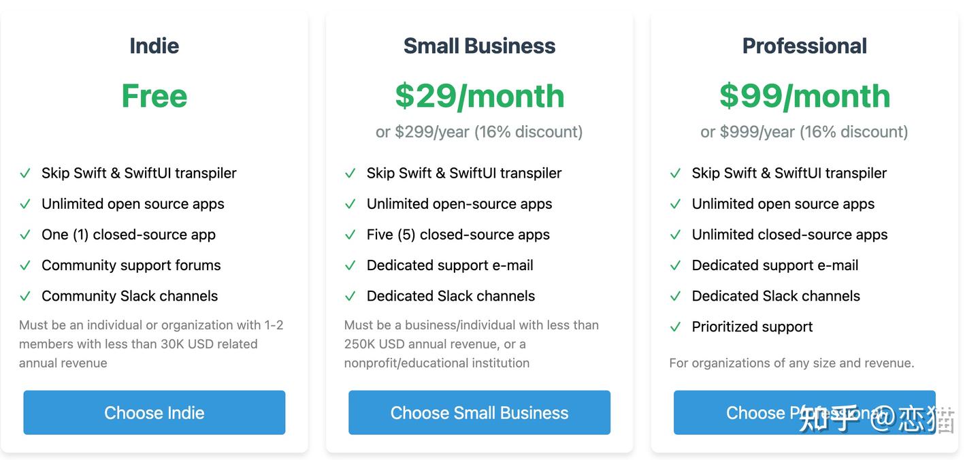
Task: Click the $299/year discount text
Action: (x=479, y=131)
